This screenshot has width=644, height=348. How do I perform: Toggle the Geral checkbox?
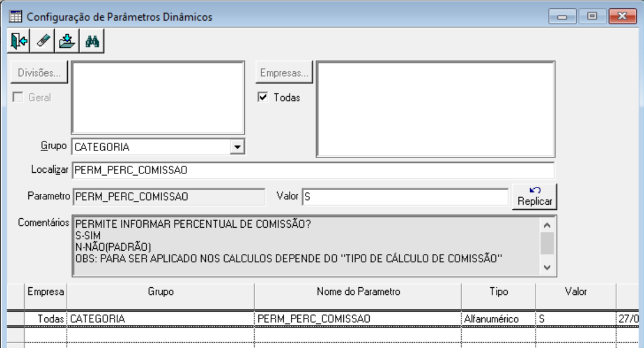[18, 97]
